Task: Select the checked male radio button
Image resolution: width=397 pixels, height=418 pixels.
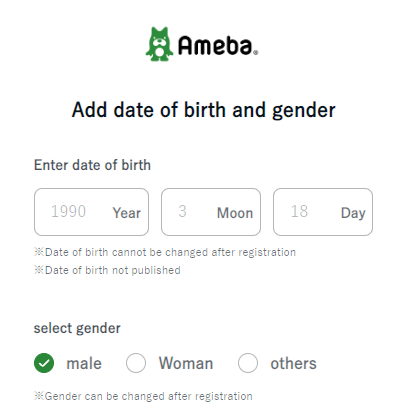Action: 44,363
